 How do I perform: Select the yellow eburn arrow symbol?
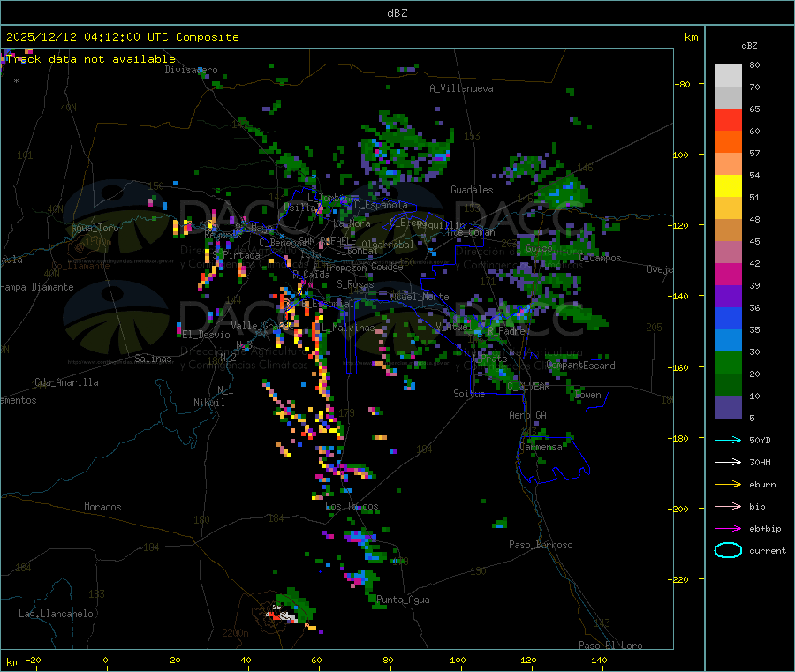(728, 484)
